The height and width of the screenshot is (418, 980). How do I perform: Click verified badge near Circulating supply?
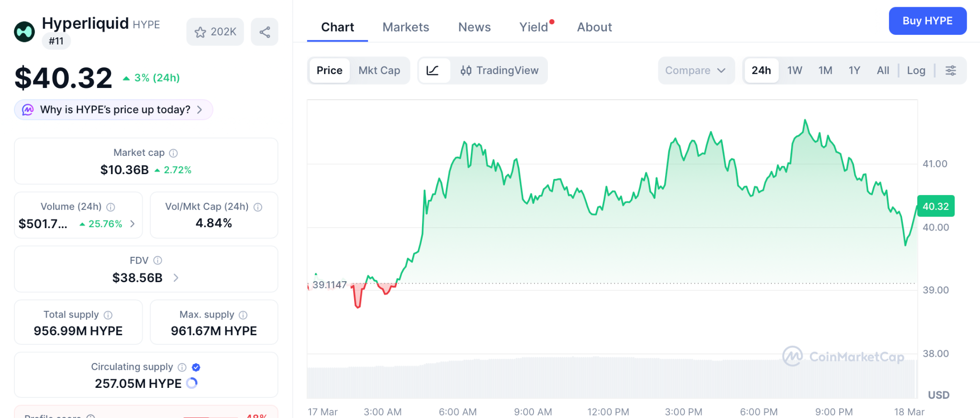point(196,367)
